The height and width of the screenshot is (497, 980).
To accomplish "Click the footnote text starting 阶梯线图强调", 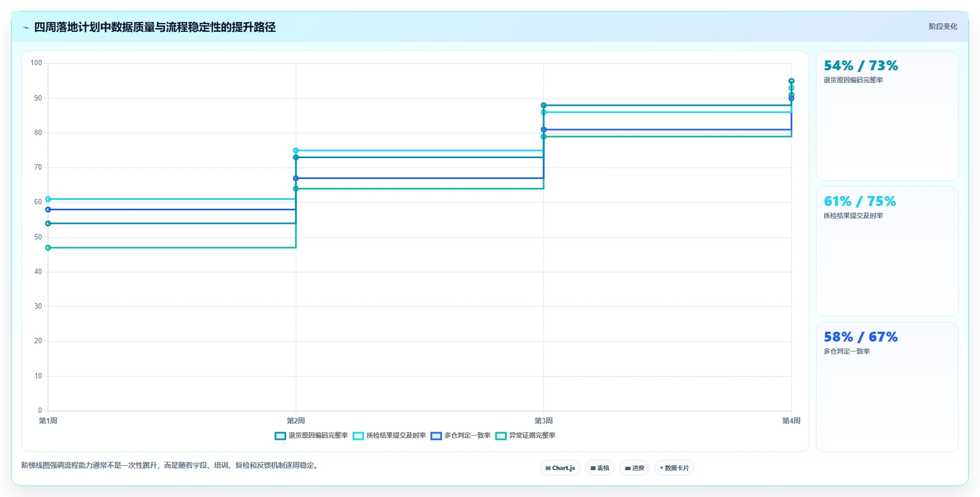I will [x=171, y=466].
